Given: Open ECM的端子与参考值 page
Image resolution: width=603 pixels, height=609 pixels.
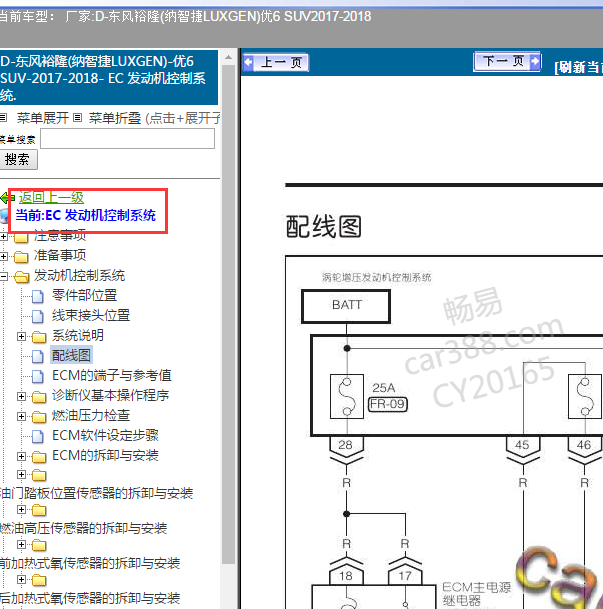Looking at the screenshot, I should [x=112, y=375].
